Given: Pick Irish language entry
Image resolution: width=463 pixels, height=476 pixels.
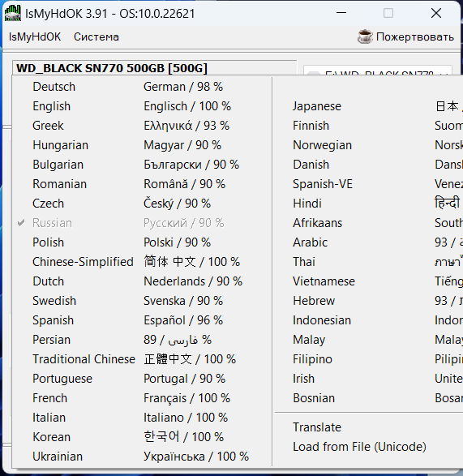Looking at the screenshot, I should click(x=369, y=378).
